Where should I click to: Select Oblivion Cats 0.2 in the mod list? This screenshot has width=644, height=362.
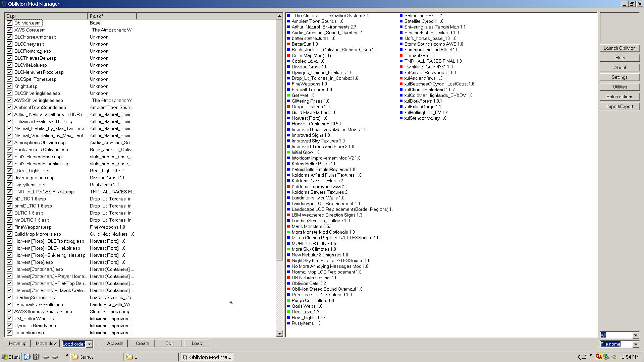pyautogui.click(x=309, y=283)
